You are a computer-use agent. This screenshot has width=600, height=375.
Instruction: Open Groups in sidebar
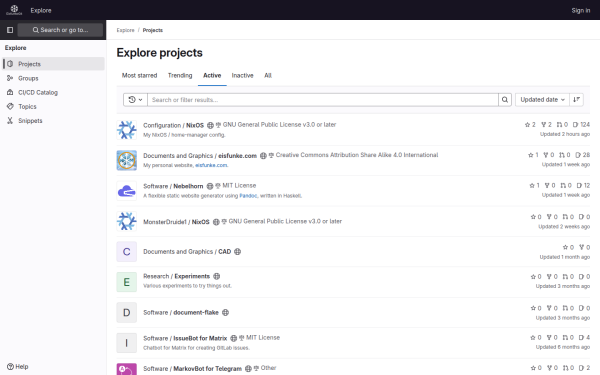(x=54, y=78)
